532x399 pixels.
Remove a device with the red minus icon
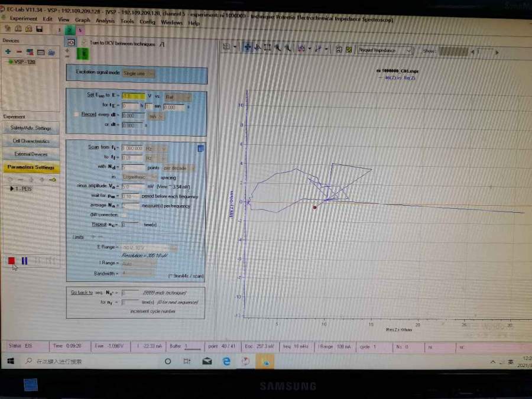coord(19,52)
